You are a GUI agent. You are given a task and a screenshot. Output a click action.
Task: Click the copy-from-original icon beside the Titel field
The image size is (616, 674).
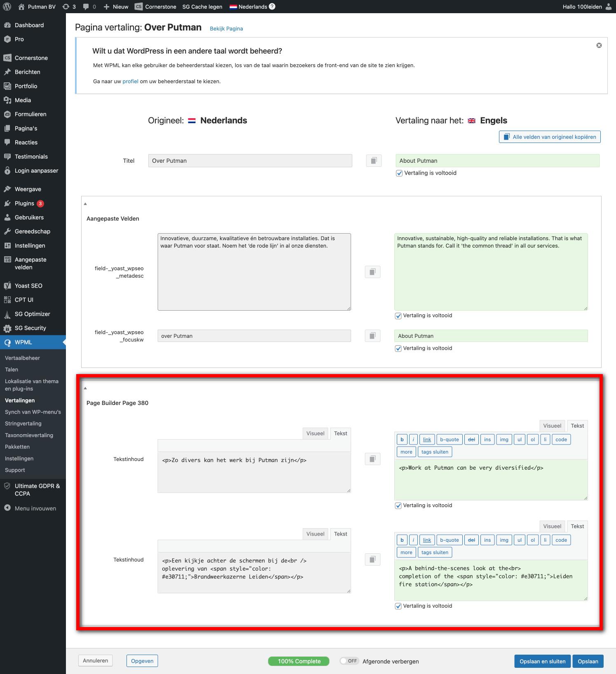(x=373, y=161)
